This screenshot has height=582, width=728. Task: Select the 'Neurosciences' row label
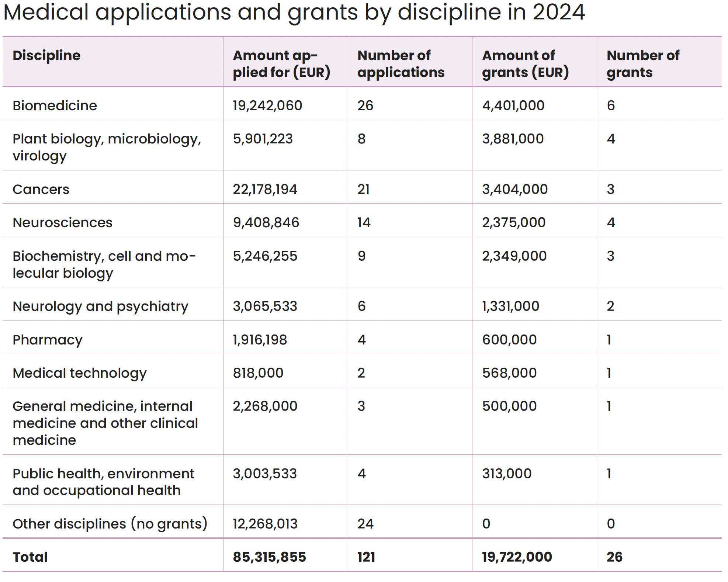click(x=63, y=222)
